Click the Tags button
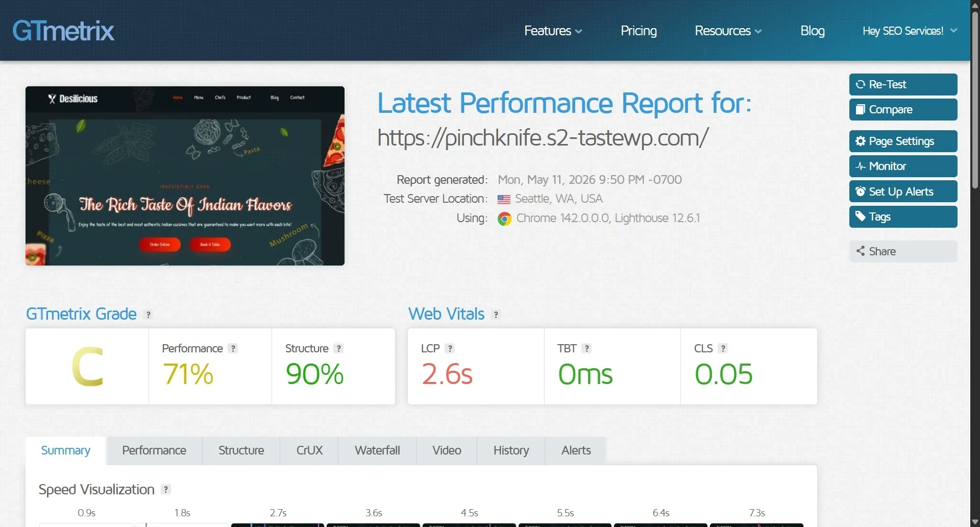 coord(903,217)
